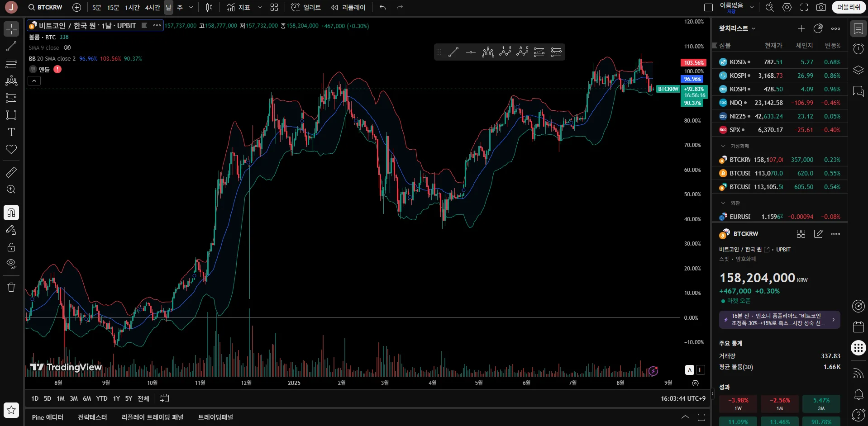Collapse the indicator legend chevron
Viewport: 868px width, 426px height.
pos(34,80)
